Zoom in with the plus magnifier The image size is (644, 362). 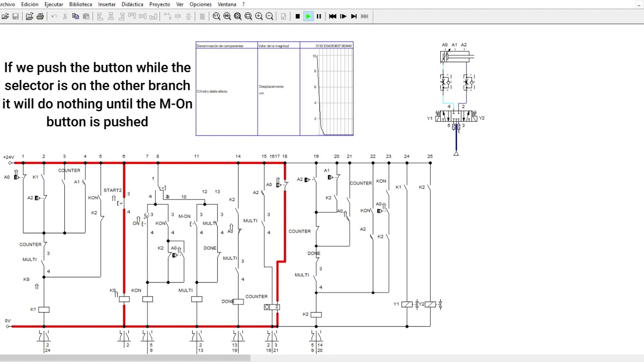259,17
